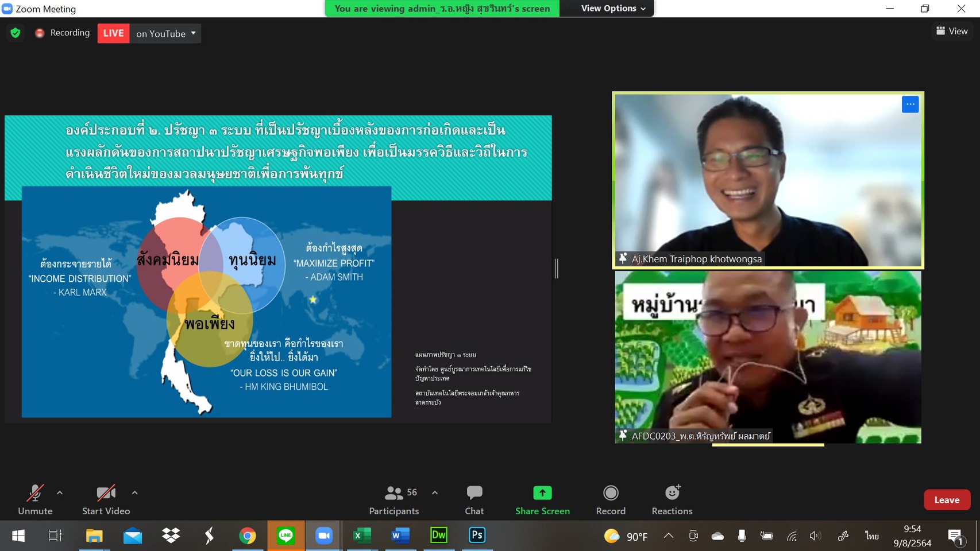980x551 pixels.
Task: Open the Reactions menu
Action: pyautogui.click(x=672, y=500)
